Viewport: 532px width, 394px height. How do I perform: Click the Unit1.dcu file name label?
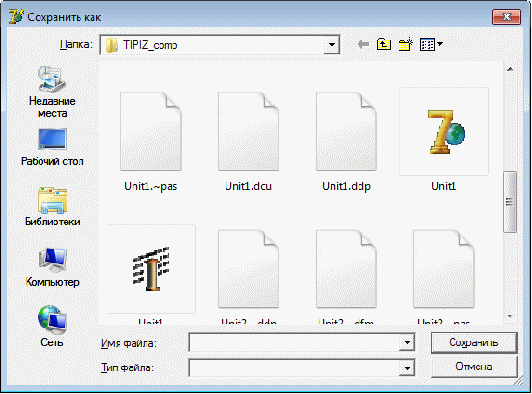[248, 186]
